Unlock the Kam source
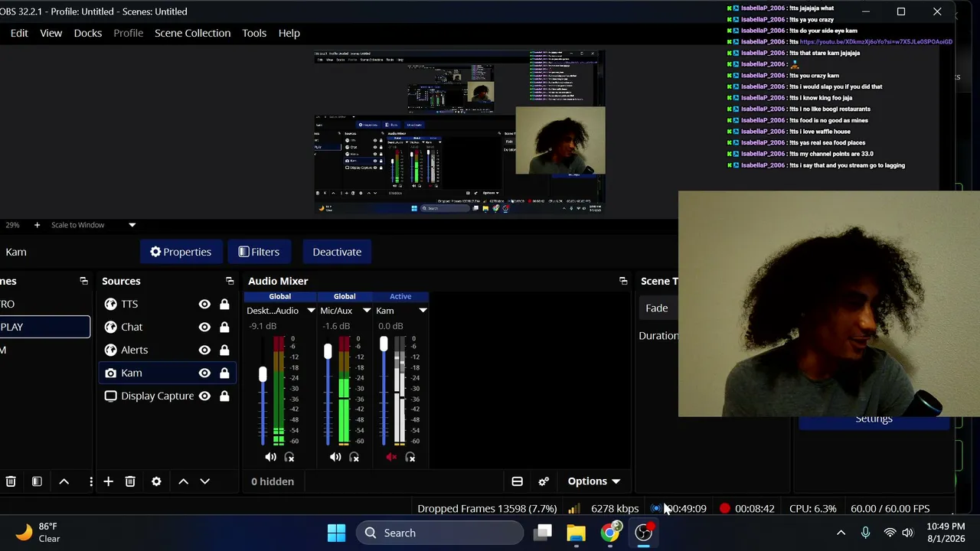This screenshot has height=551, width=980. [x=224, y=373]
